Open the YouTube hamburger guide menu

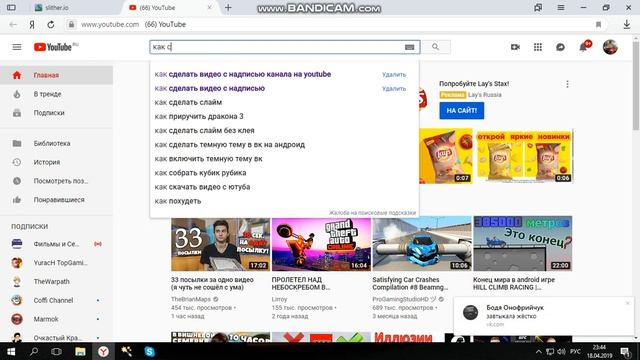pos(17,47)
